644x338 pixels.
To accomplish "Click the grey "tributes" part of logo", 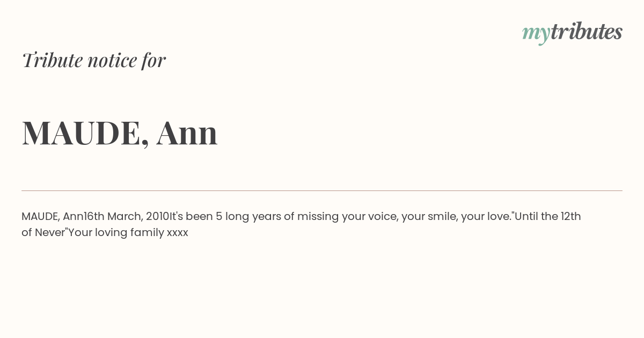I will [x=586, y=31].
